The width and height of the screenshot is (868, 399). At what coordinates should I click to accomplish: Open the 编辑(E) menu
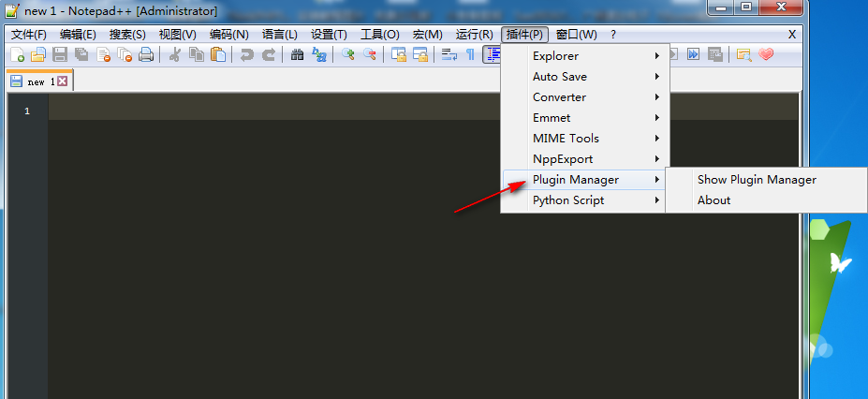point(78,35)
